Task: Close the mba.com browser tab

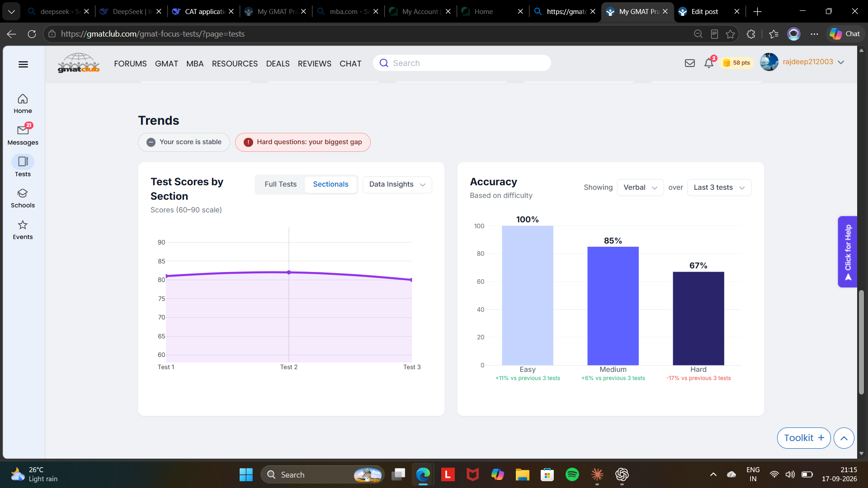Action: 376,12
